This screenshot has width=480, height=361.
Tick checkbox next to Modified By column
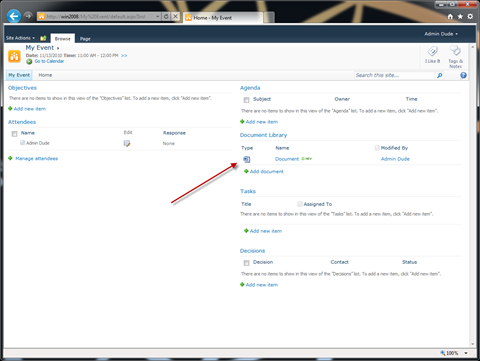coord(377,148)
